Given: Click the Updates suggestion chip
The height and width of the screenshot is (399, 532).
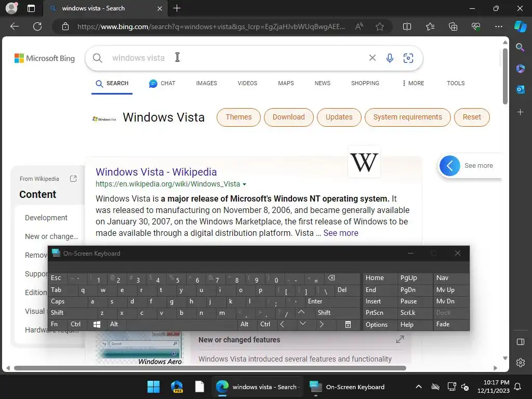Looking at the screenshot, I should tap(339, 117).
